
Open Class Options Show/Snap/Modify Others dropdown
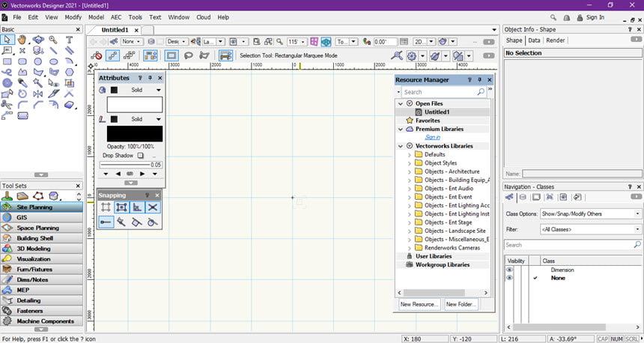pos(591,214)
